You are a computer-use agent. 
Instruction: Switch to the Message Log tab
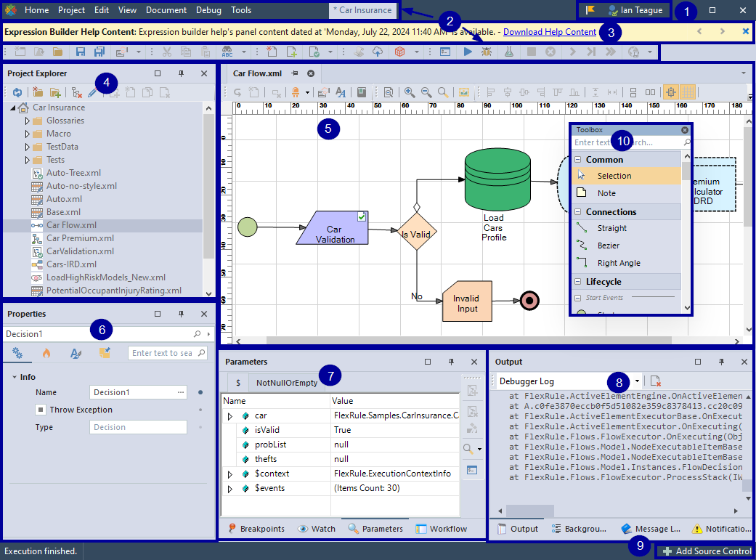651,529
